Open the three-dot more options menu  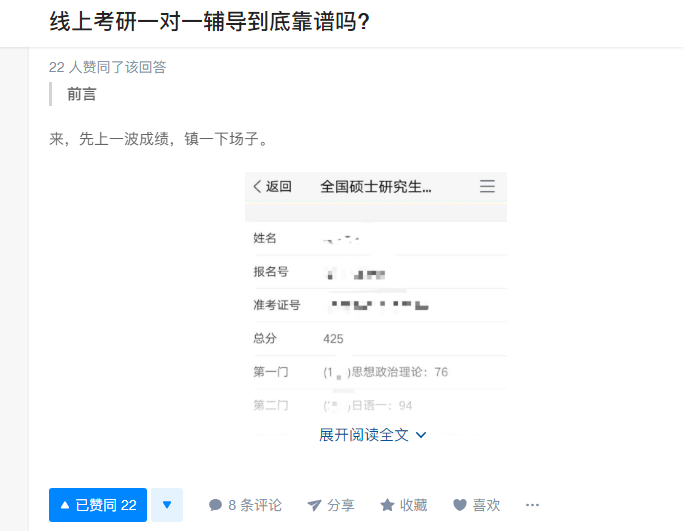(x=532, y=505)
